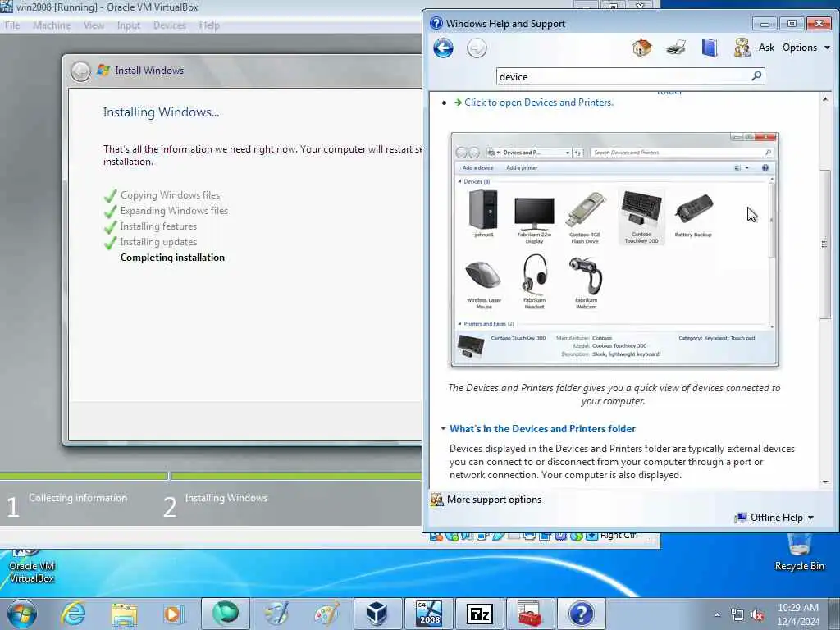Click to open Devices and Printers link

(x=539, y=103)
